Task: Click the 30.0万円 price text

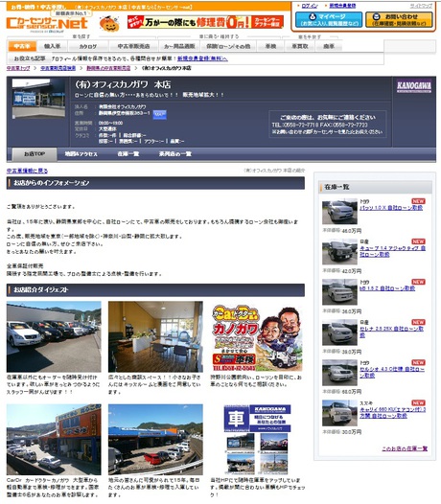Action: point(351,432)
